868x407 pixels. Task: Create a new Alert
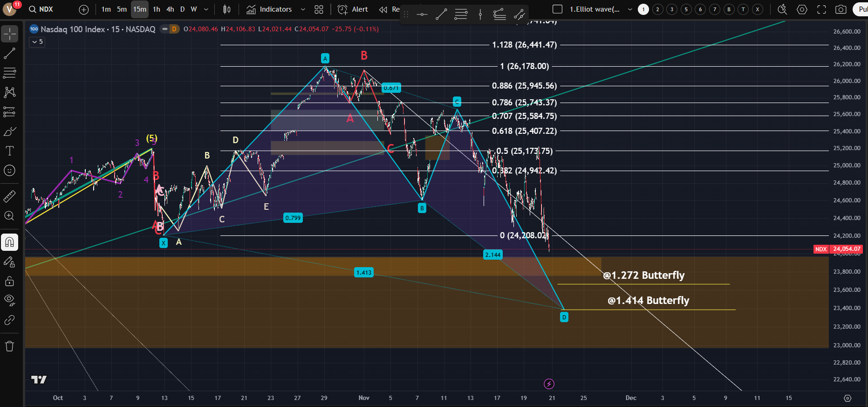coord(353,9)
